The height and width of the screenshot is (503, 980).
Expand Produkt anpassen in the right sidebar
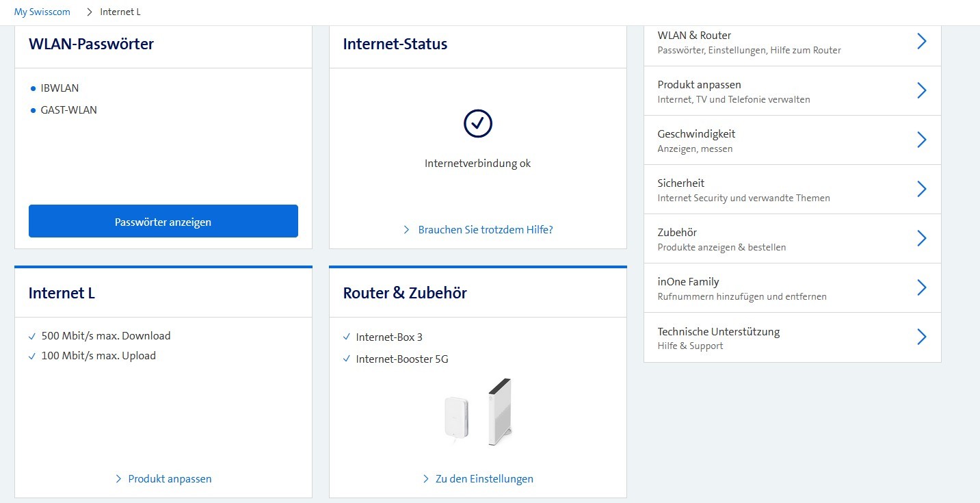[x=922, y=90]
